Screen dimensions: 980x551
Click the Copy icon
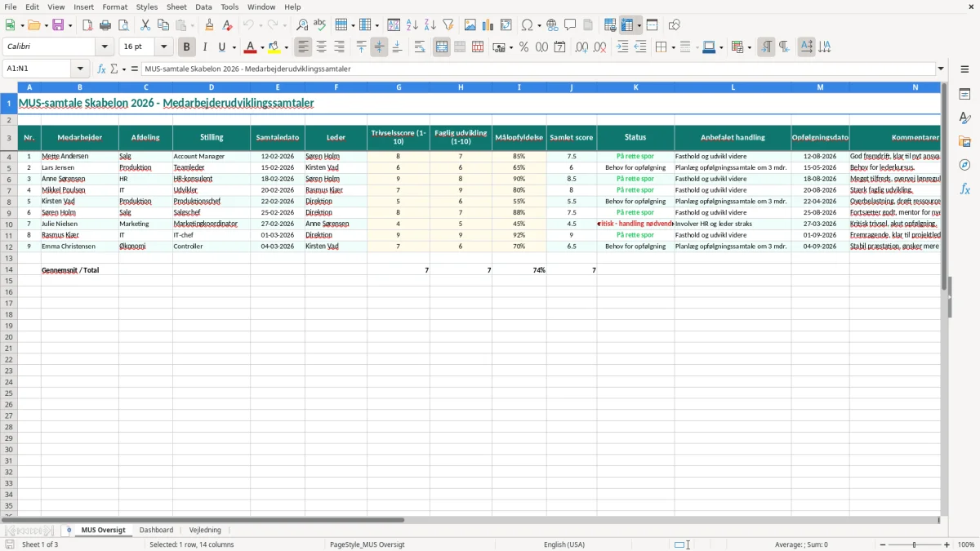[x=163, y=25]
